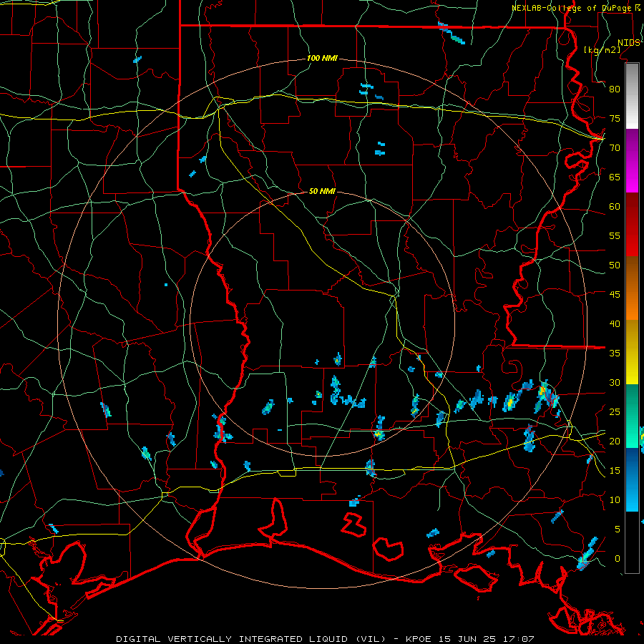Pick the black bottom segment of the color bar

[632, 542]
